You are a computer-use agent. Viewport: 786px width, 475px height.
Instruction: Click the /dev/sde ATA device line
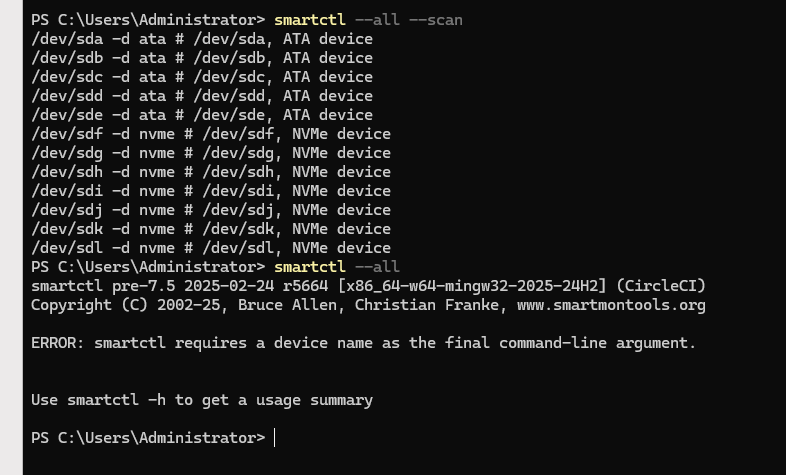click(x=201, y=115)
